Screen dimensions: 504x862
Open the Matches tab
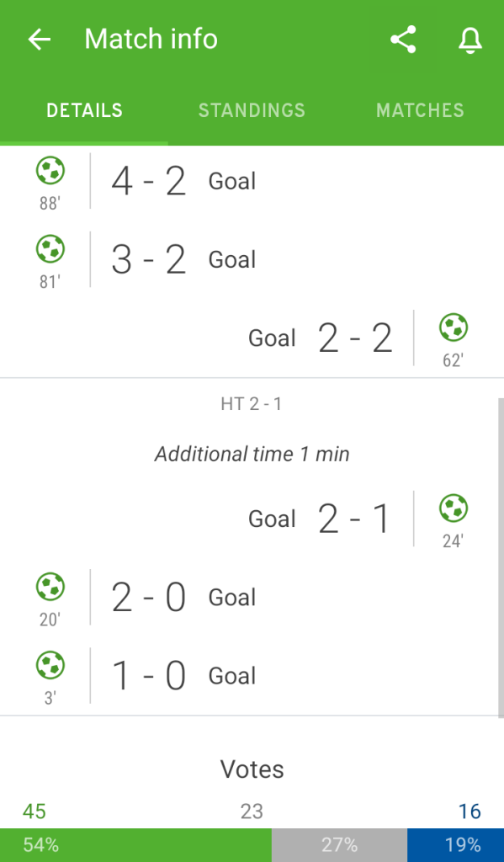(x=420, y=110)
